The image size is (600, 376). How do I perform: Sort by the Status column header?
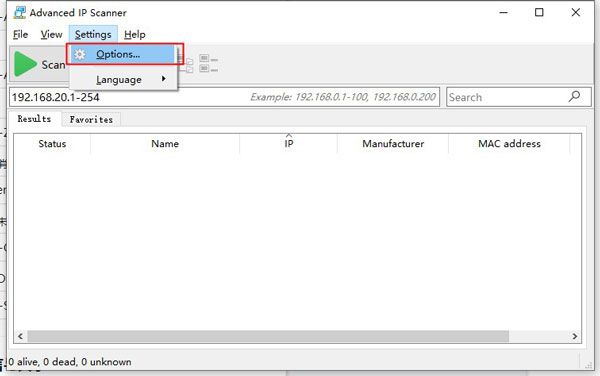pyautogui.click(x=52, y=144)
